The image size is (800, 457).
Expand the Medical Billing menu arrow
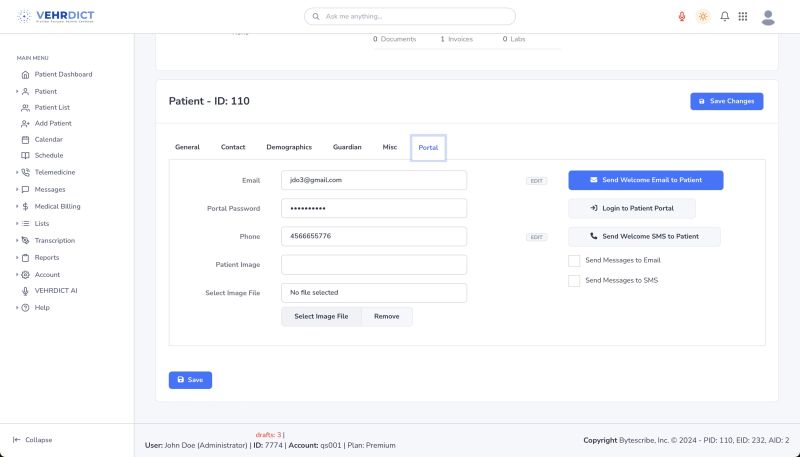(x=17, y=207)
